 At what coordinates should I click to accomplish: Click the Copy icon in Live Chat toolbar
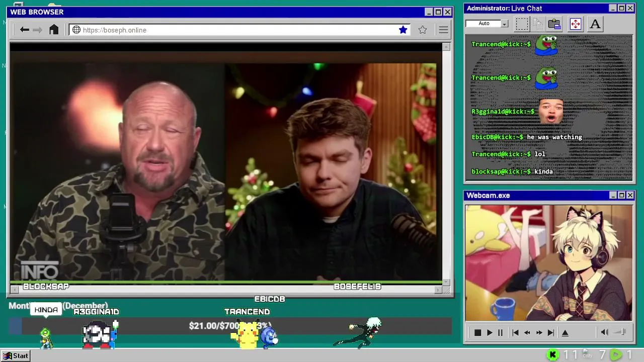pyautogui.click(x=538, y=24)
